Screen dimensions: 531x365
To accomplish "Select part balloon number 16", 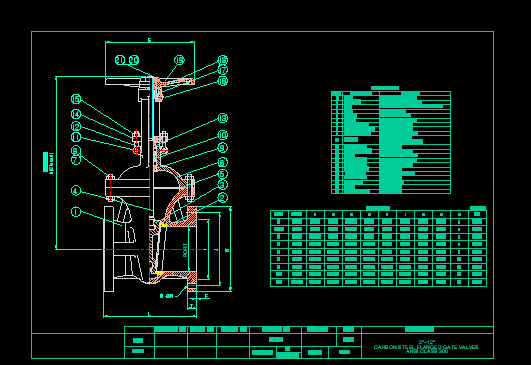I will point(222,81).
